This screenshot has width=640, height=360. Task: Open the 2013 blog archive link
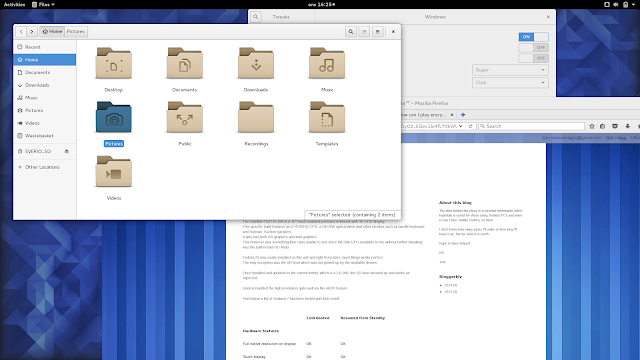[x=448, y=292]
